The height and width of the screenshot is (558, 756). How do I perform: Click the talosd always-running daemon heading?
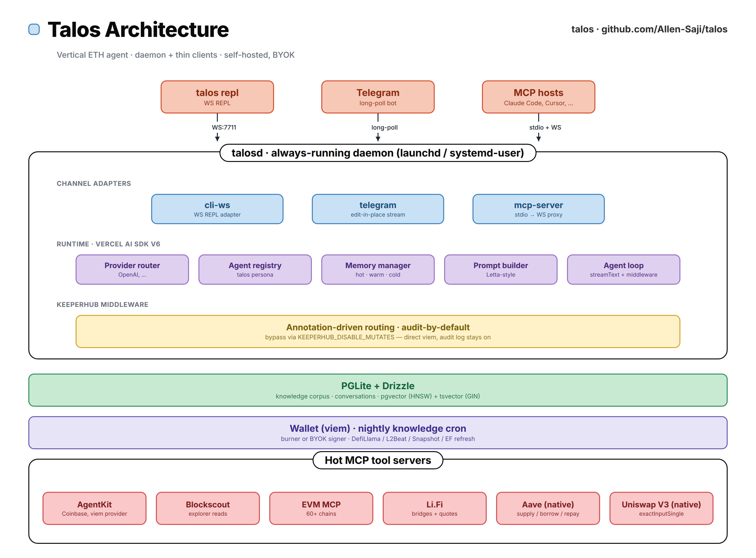pyautogui.click(x=378, y=153)
